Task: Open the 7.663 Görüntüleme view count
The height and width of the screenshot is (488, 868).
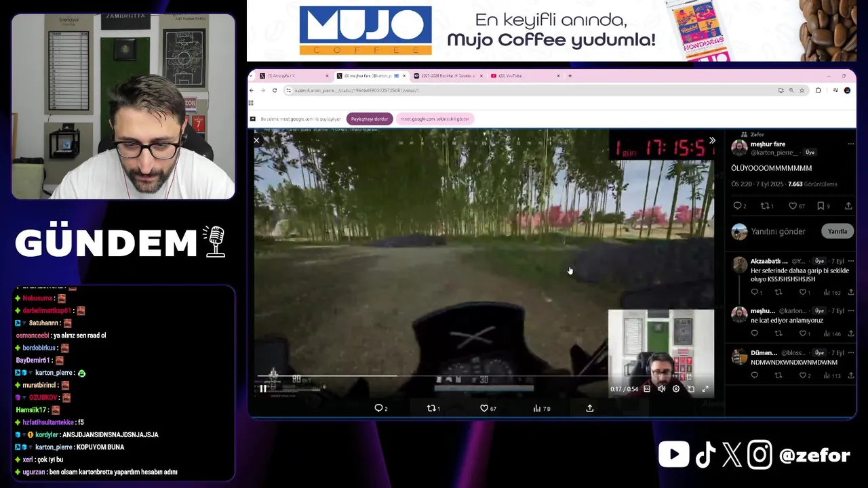Action: click(x=812, y=184)
